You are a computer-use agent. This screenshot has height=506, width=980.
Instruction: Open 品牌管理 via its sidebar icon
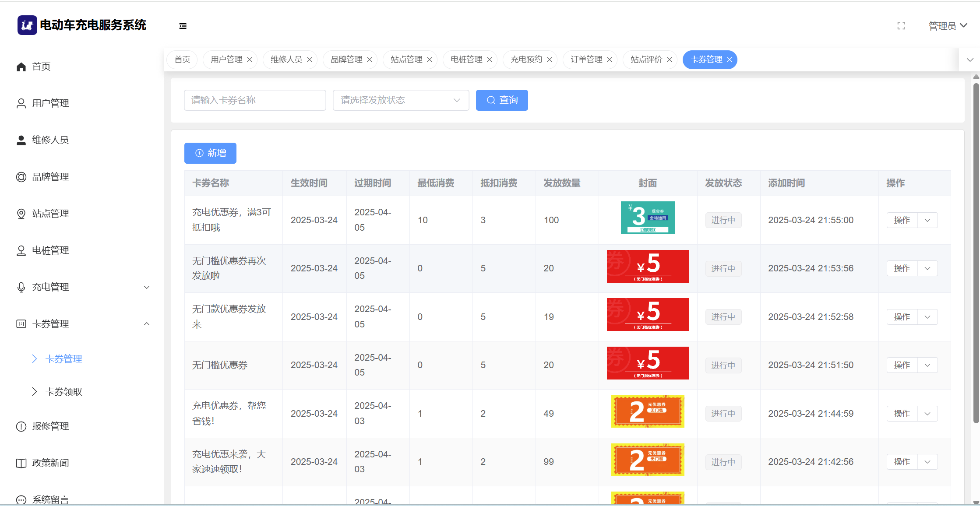coord(21,177)
